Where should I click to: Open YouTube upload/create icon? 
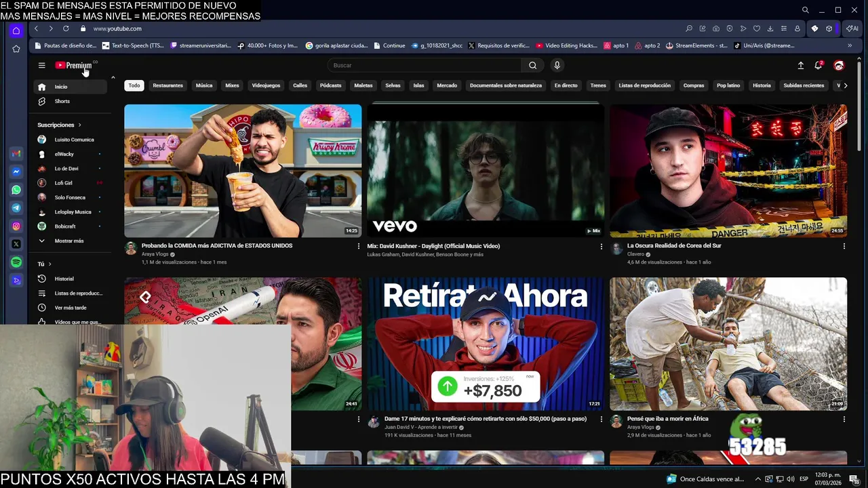(x=800, y=65)
